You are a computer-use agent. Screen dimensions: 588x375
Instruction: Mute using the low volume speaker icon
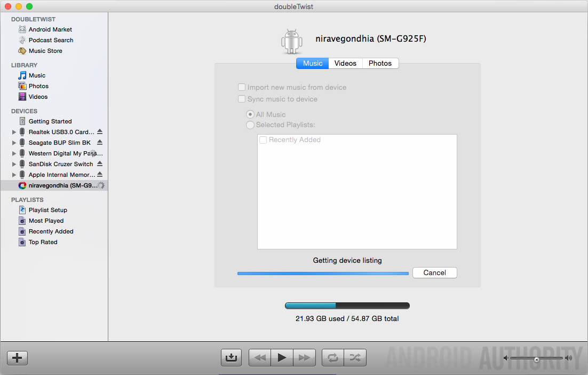(505, 358)
